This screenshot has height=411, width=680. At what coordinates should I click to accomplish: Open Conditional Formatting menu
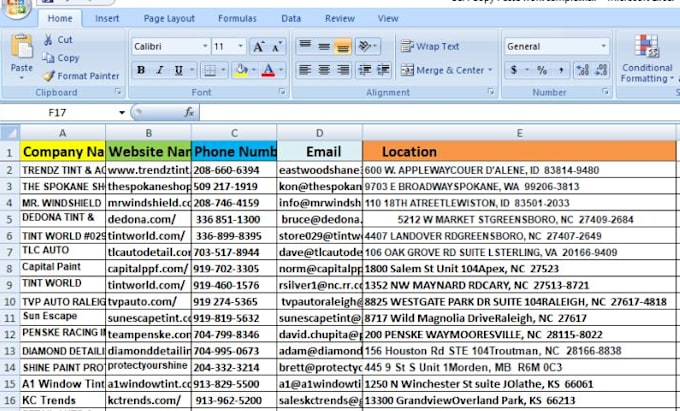coord(647,59)
